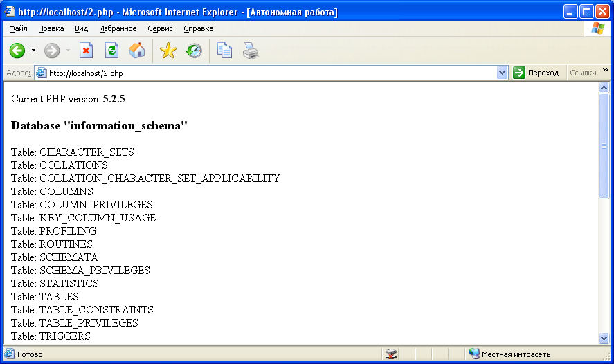This screenshot has height=364, width=614.
Task: Click the Table: SCHEMA_PRIVILEGES line
Action: [x=80, y=271]
